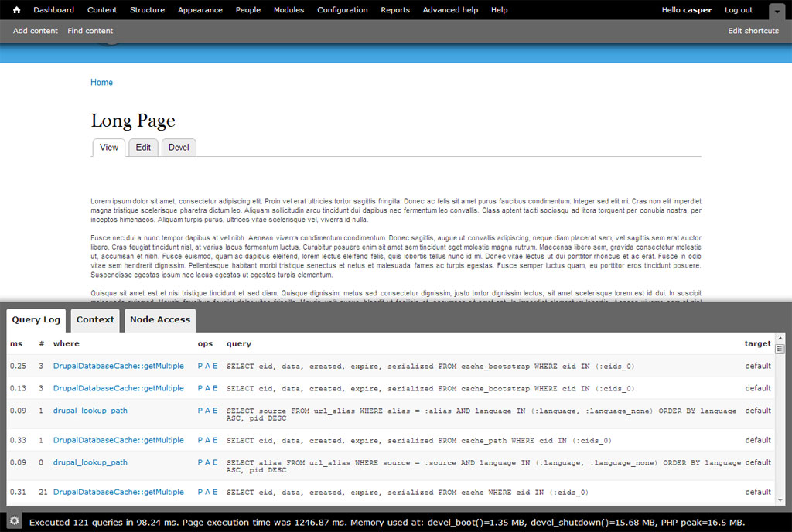Click P op in the cache_path query row
Screen dimensions: 792x532
(200, 440)
